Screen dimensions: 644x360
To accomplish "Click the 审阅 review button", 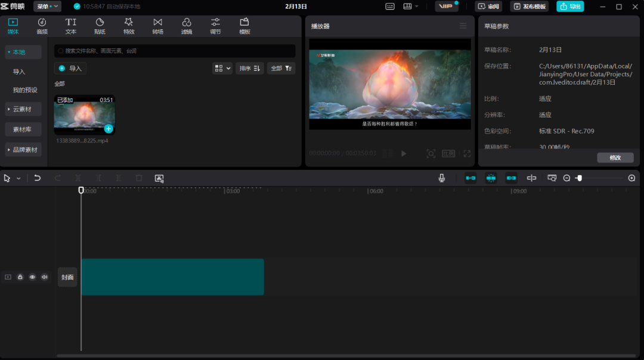I will [x=489, y=6].
